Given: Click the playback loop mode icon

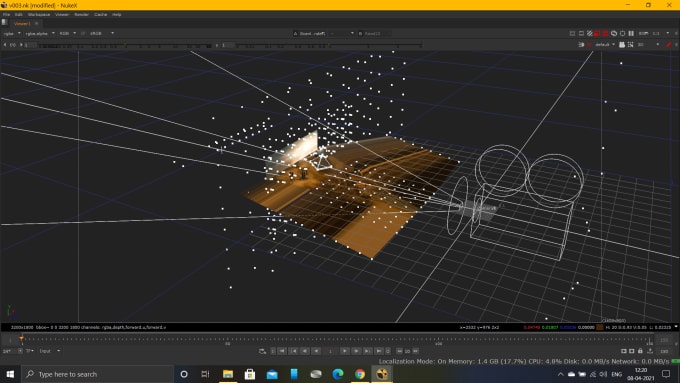Looking at the screenshot, I should (x=262, y=351).
